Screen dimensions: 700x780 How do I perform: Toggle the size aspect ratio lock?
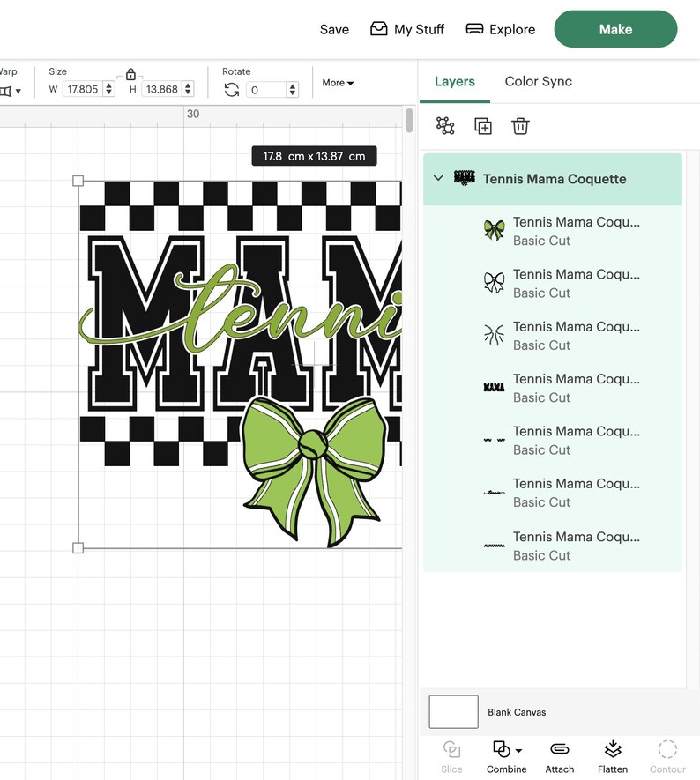(x=130, y=75)
